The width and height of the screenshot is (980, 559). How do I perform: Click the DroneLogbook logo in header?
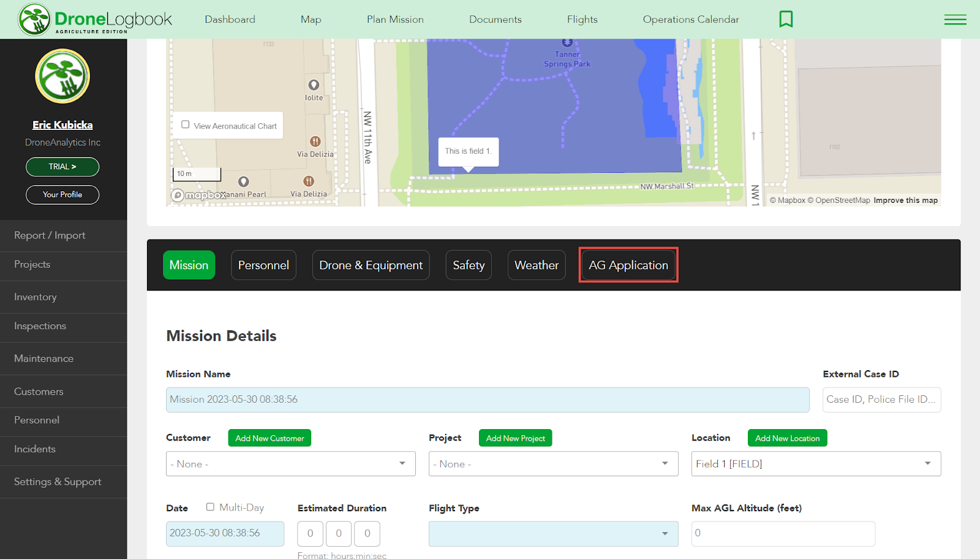click(x=95, y=19)
